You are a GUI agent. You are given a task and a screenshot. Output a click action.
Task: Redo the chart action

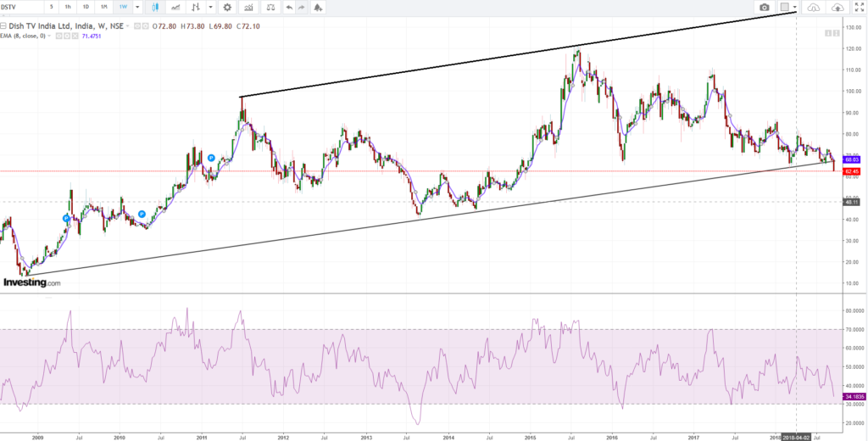point(301,7)
